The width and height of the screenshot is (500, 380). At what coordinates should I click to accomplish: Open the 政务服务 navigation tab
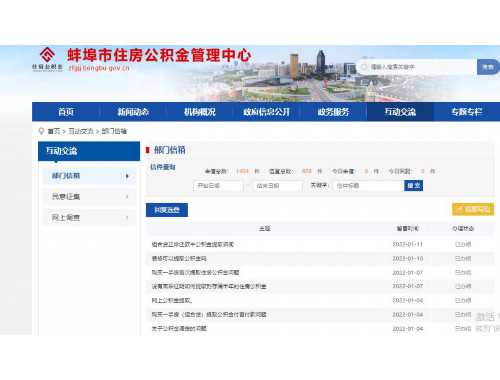[333, 112]
